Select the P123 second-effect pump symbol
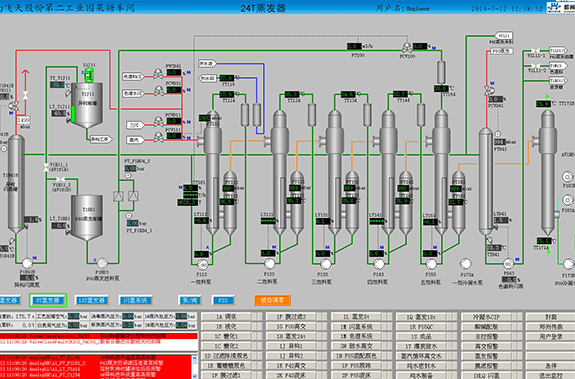This screenshot has height=379, width=575. 270,263
